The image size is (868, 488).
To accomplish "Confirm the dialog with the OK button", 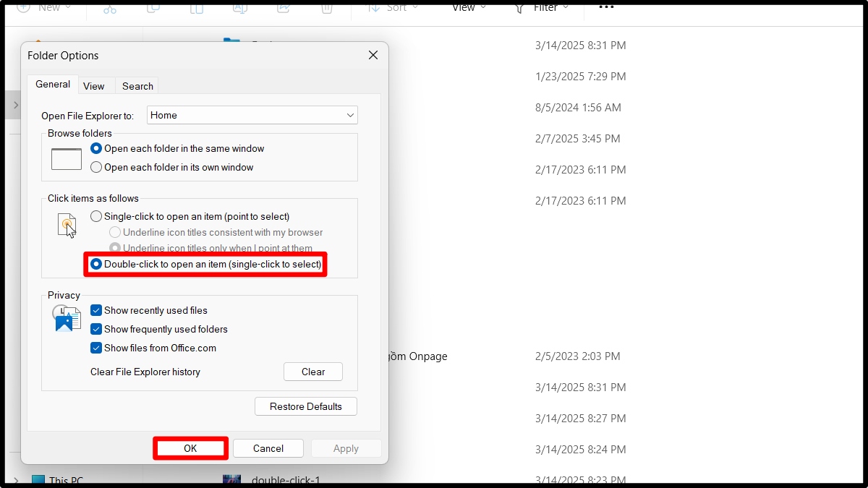I will [x=190, y=448].
